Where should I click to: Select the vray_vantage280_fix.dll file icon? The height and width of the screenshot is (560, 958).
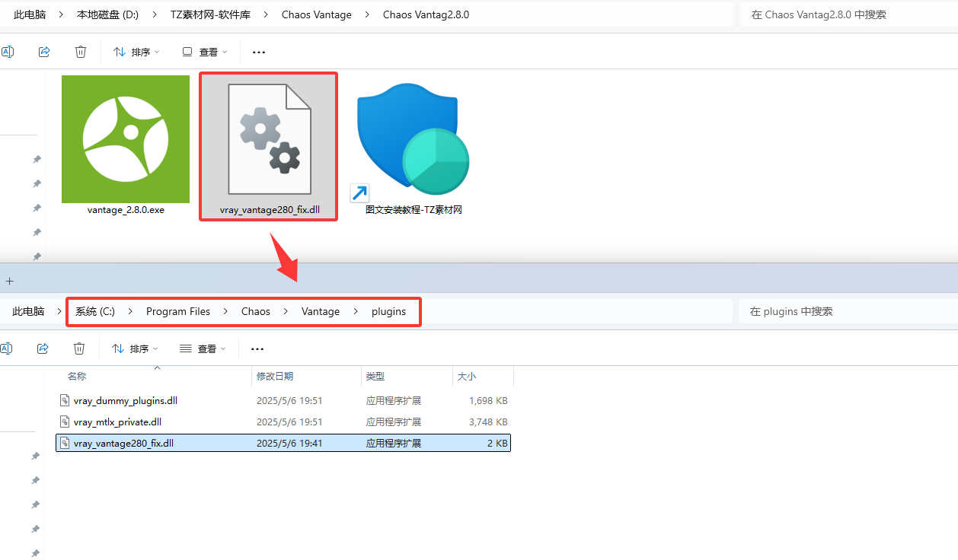pyautogui.click(x=270, y=139)
